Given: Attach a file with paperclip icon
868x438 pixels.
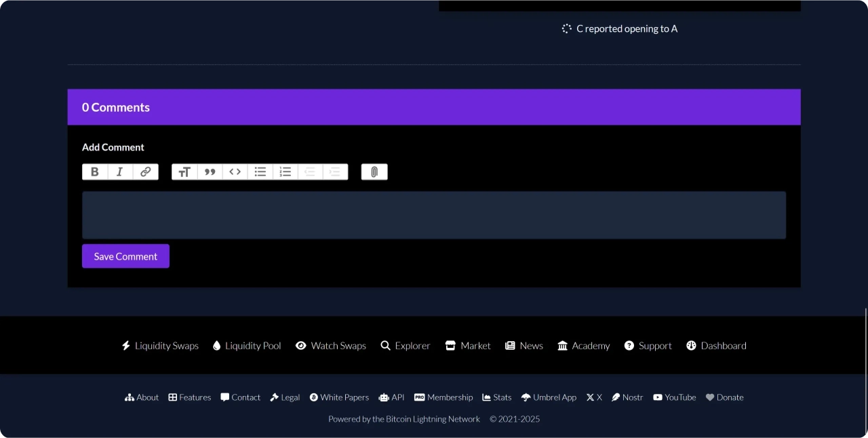Looking at the screenshot, I should click(x=374, y=172).
